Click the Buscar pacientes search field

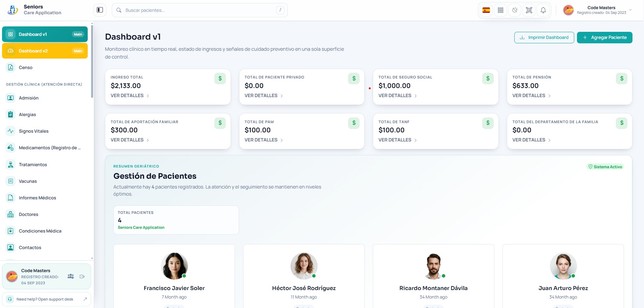[200, 10]
